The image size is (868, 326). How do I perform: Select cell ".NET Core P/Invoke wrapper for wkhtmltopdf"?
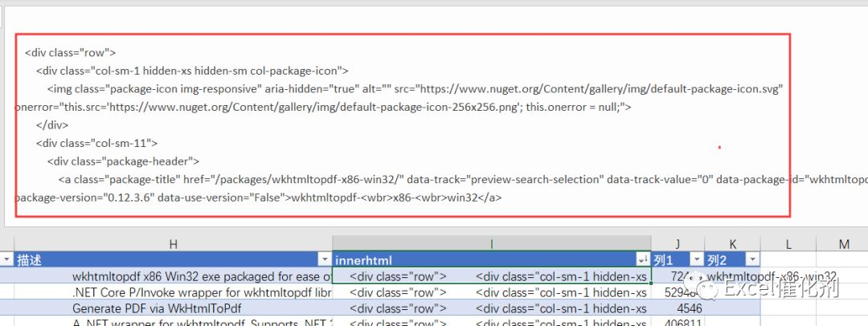(174, 292)
